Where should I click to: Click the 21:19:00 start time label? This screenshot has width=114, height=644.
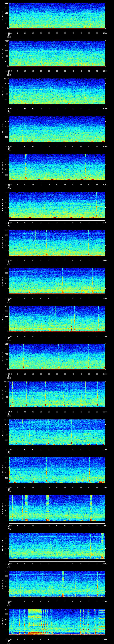(x=9, y=223)
